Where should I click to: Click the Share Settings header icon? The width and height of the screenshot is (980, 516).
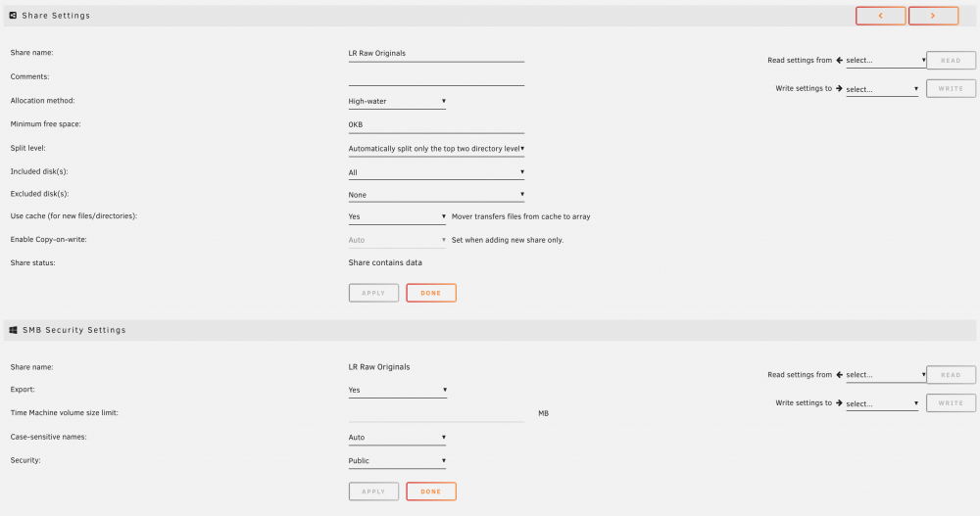(13, 15)
